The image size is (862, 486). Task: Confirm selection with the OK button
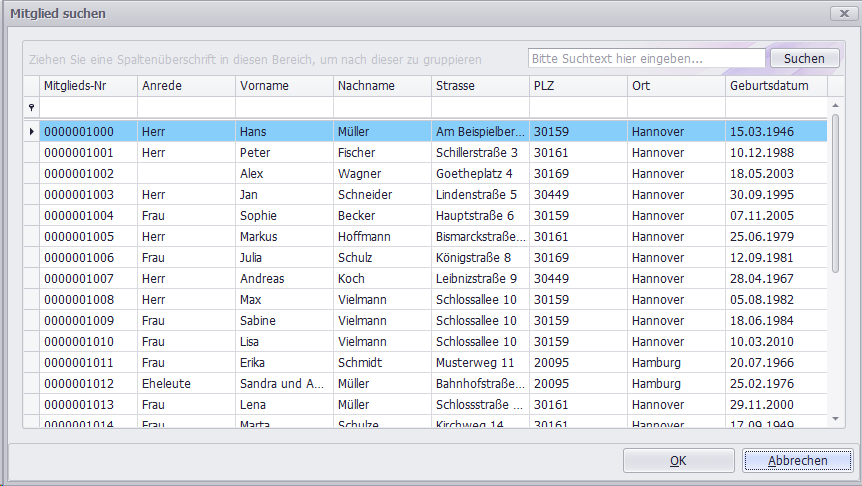coord(678,461)
